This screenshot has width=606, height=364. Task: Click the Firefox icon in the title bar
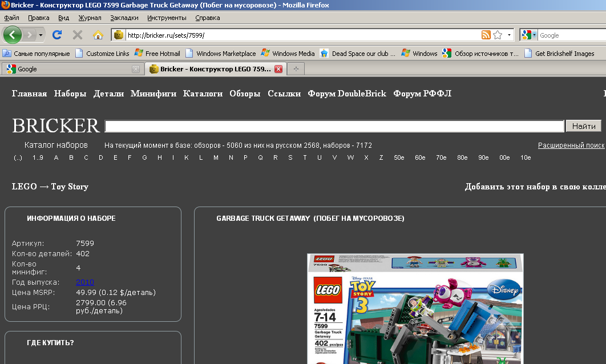[5, 5]
